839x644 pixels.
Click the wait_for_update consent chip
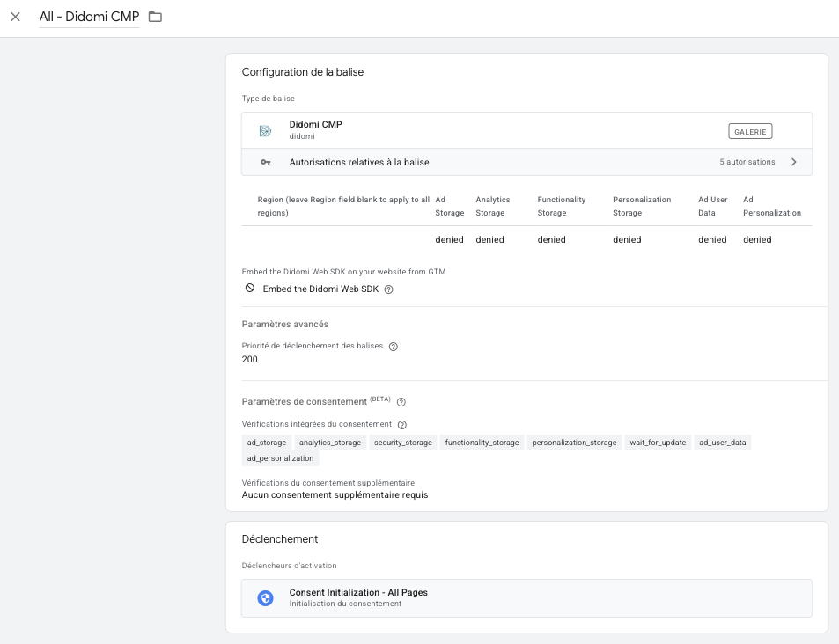658,443
